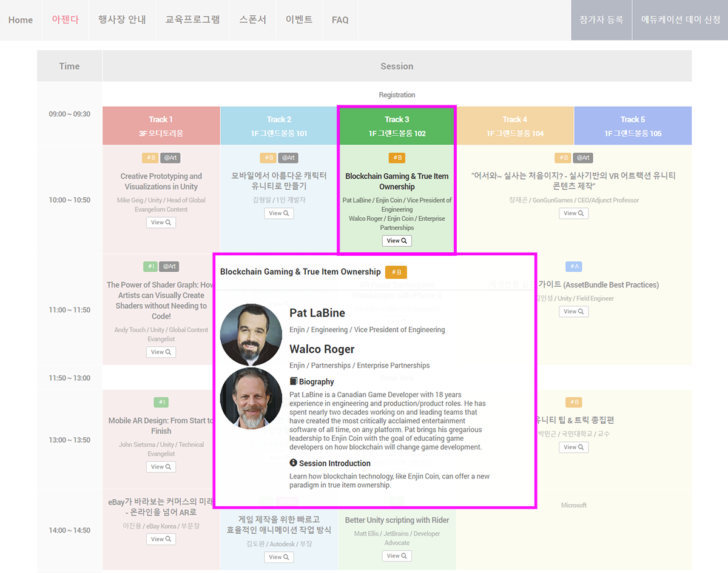Click the Session Introduction info icon
Viewport: 728px width, 573px height.
pos(294,463)
